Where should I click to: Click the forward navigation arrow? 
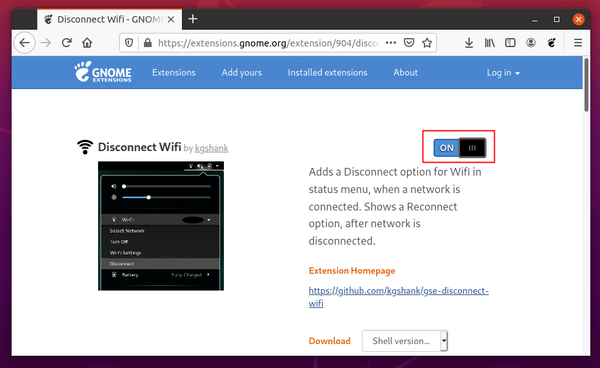(x=46, y=43)
